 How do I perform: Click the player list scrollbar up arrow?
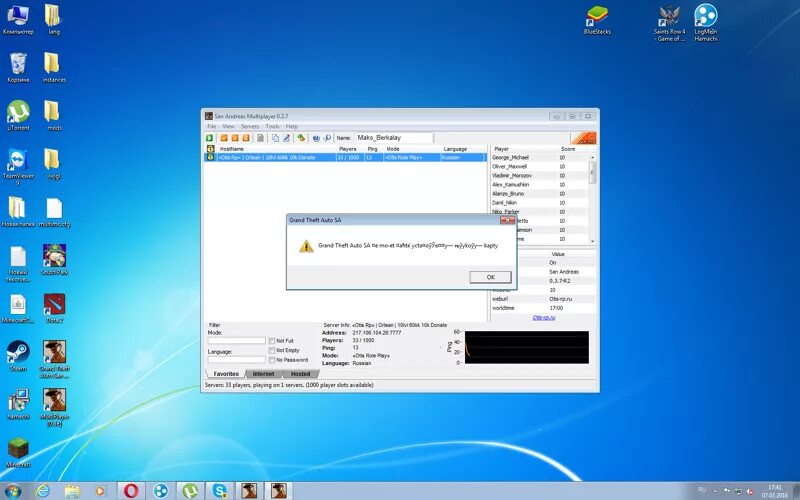coord(592,158)
